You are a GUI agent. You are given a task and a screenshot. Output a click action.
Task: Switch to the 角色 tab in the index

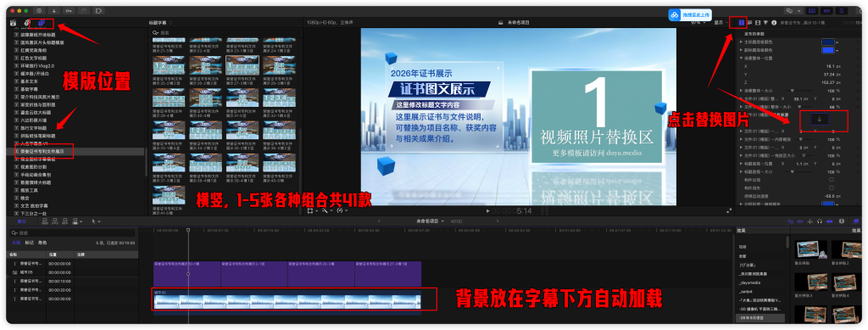[42, 243]
